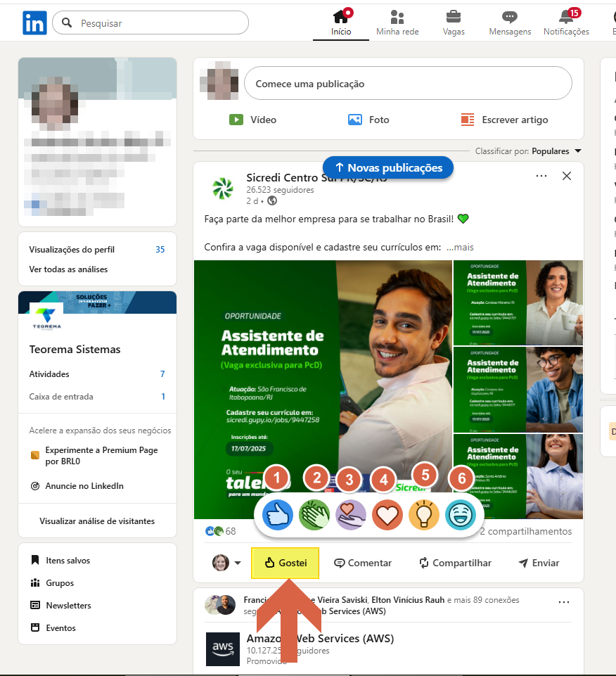Image resolution: width=616 pixels, height=676 pixels.
Task: Click the Comentar button
Action: coord(363,563)
